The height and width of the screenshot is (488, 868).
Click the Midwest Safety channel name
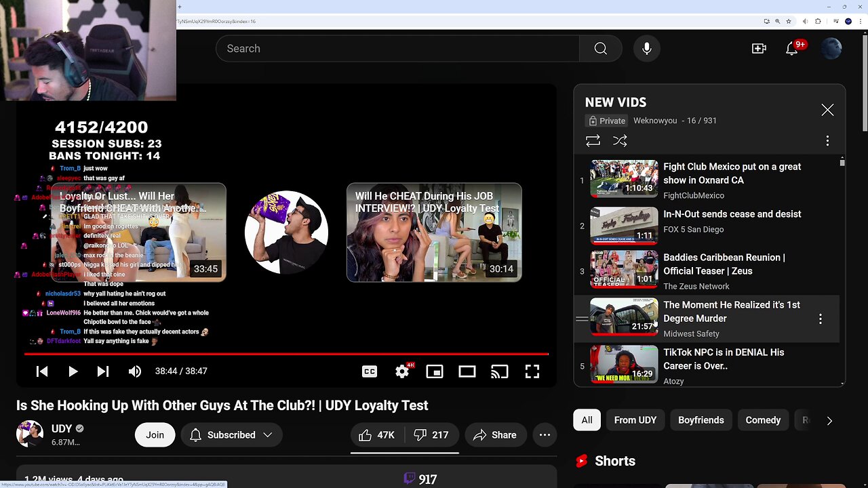tap(691, 333)
